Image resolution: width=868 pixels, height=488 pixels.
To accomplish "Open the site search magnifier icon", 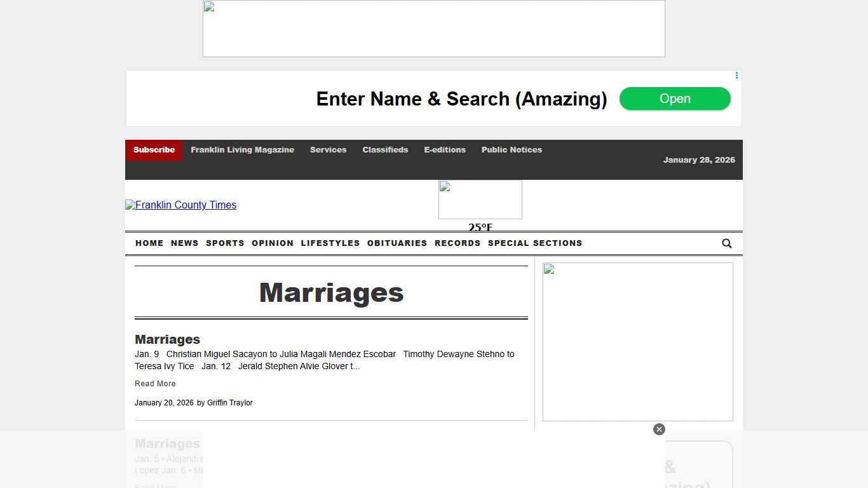I will 726,243.
